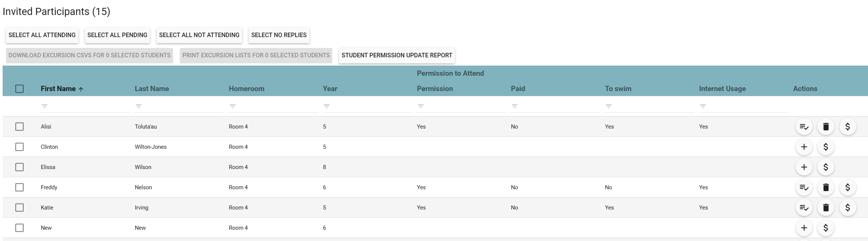868x241 pixels.
Task: Open dollar payment icon for Katie Irving
Action: [847, 208]
